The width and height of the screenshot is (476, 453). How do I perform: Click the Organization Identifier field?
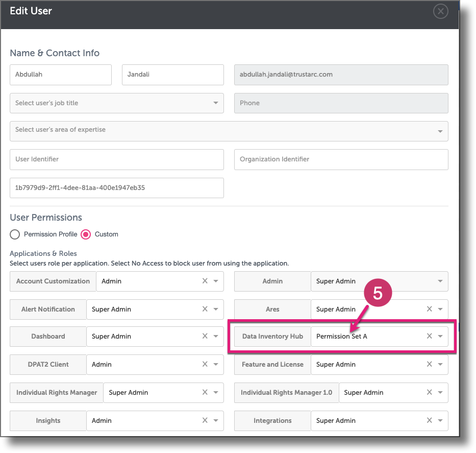coord(340,159)
